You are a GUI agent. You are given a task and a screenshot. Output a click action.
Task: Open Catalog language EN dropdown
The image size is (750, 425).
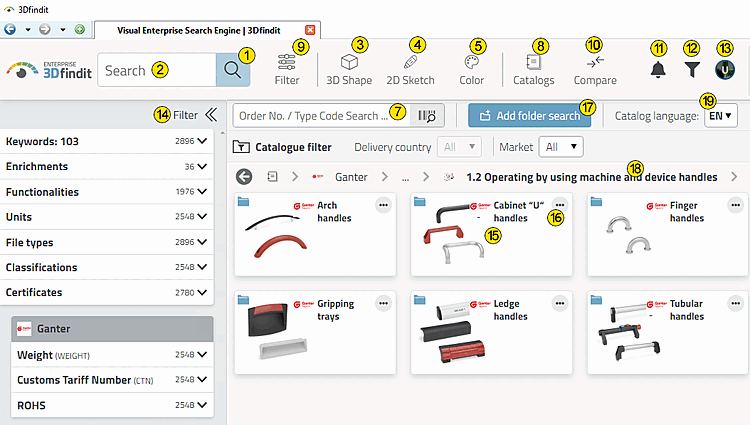pyautogui.click(x=720, y=116)
